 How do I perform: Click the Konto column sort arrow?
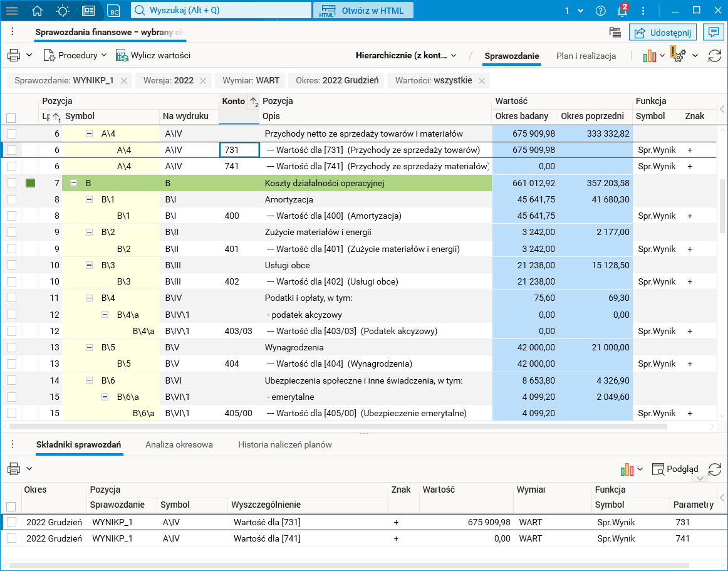pyautogui.click(x=254, y=102)
